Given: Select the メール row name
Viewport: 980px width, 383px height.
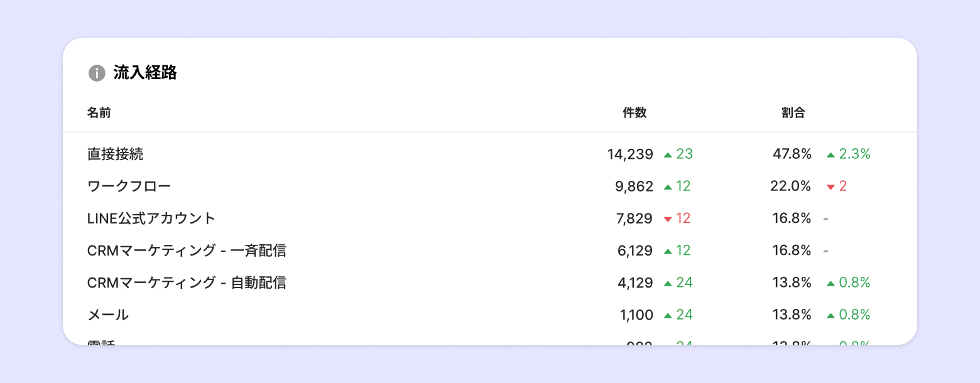Looking at the screenshot, I should tap(108, 315).
